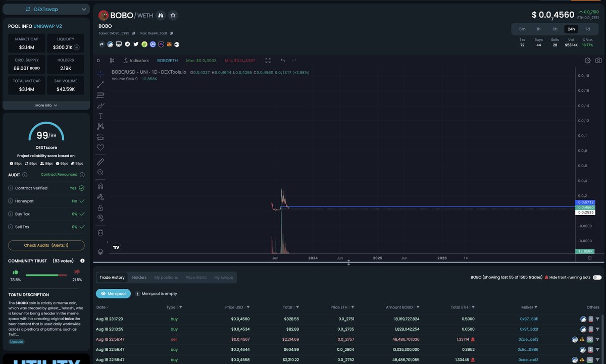Screen dimensions: 606x364
Task: Show Audit info tooltip icon
Action: click(25, 175)
